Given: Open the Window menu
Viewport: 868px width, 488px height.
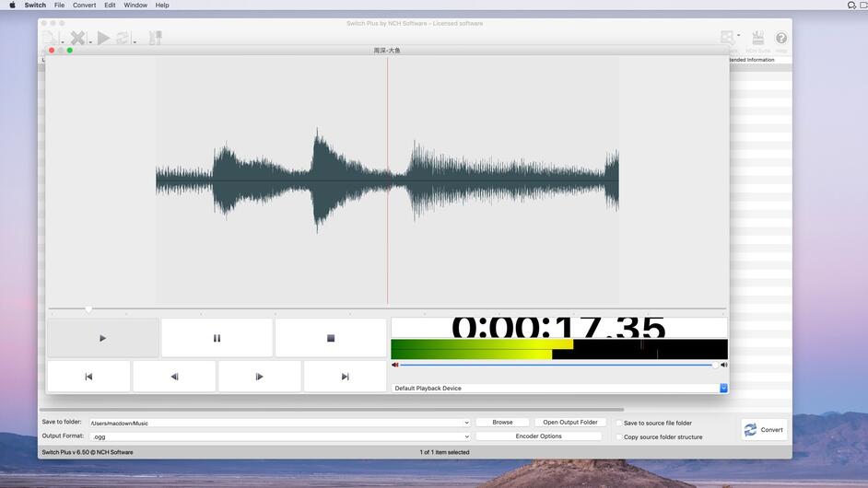Looking at the screenshot, I should coord(135,5).
